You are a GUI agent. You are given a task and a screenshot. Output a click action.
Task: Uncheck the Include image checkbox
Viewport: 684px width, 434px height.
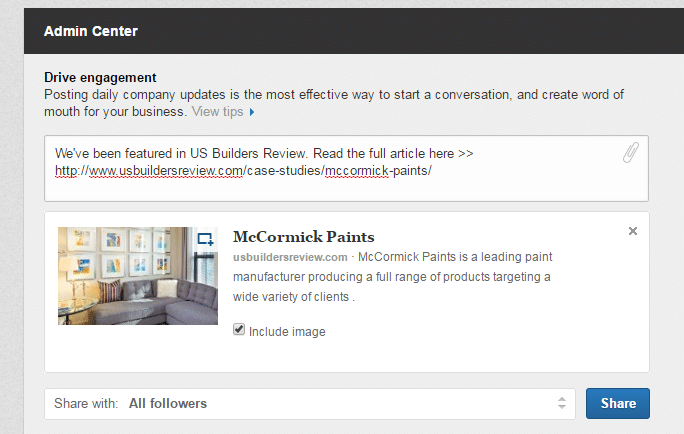(238, 329)
